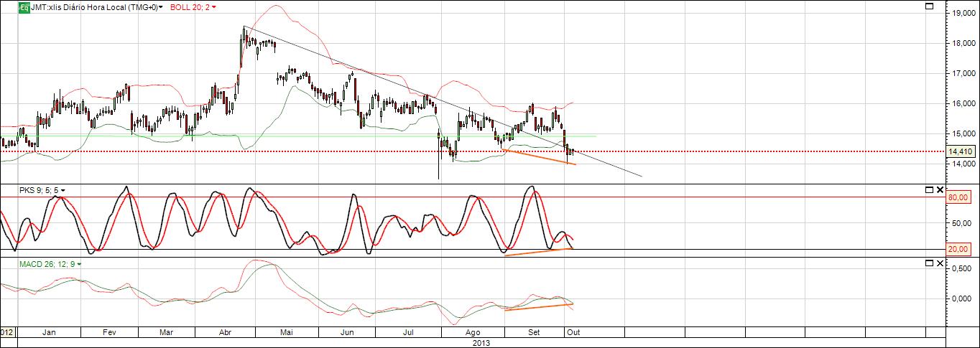Click the 50,00 PKS axis value
The width and height of the screenshot is (980, 348).
click(961, 222)
